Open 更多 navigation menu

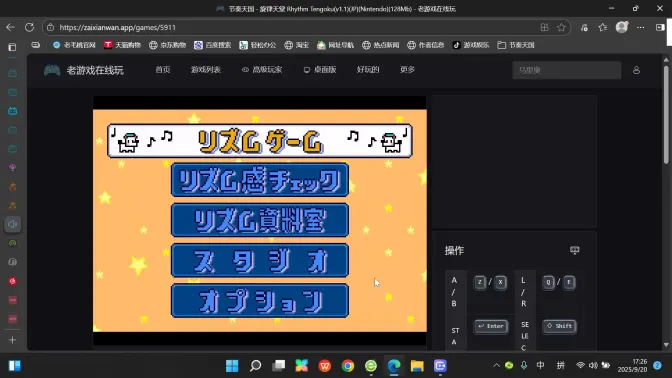(x=407, y=70)
